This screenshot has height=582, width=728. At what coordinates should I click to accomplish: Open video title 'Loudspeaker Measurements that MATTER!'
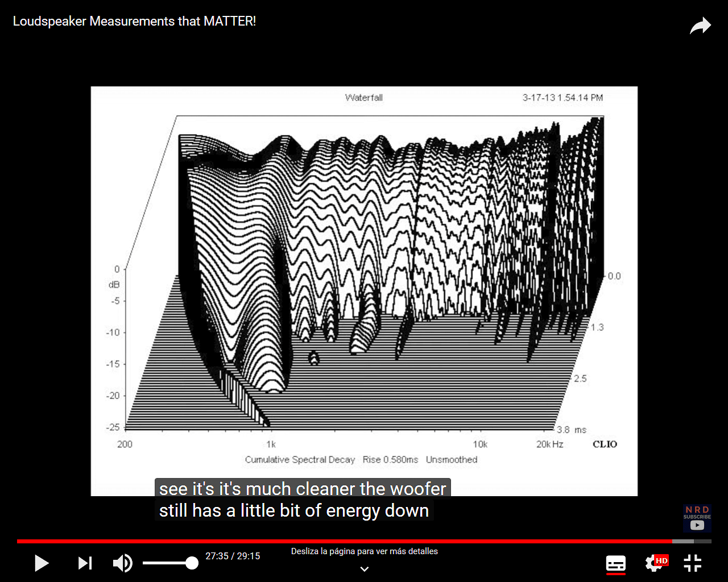tap(134, 21)
